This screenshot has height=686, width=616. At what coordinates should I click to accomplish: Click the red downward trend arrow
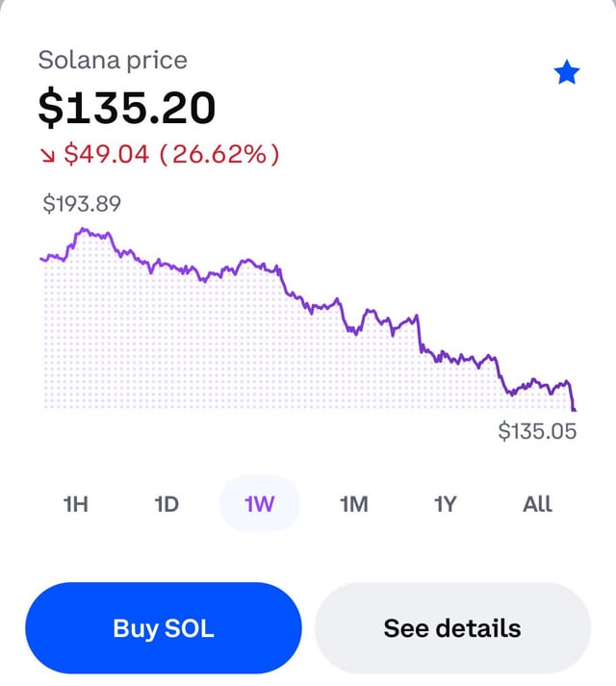(47, 154)
